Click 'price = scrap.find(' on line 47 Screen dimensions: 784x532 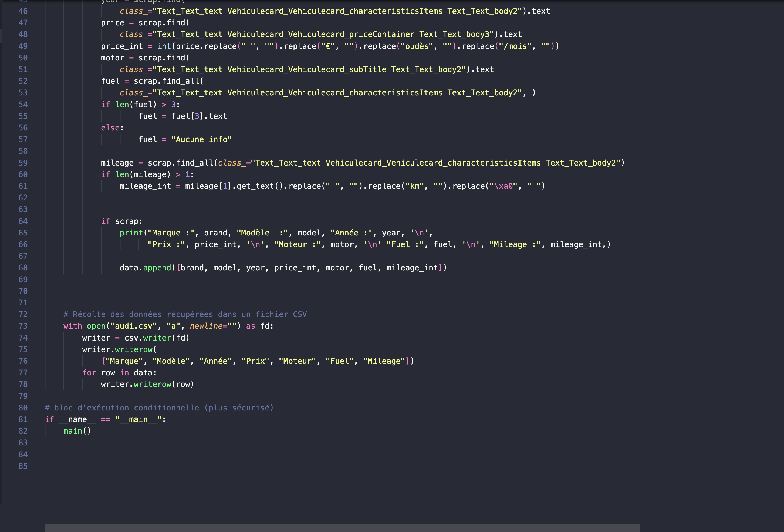pyautogui.click(x=145, y=23)
